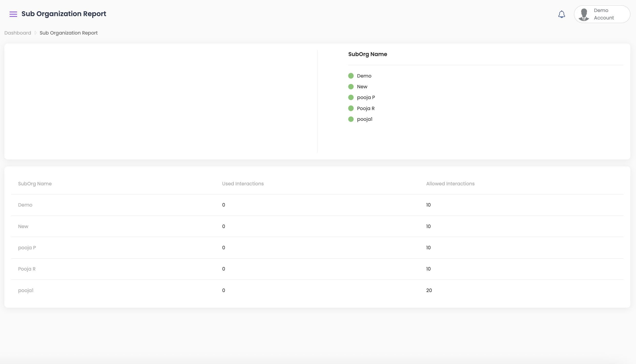Click green legend dot for New
Viewport: 636px width, 364px height.
point(351,87)
